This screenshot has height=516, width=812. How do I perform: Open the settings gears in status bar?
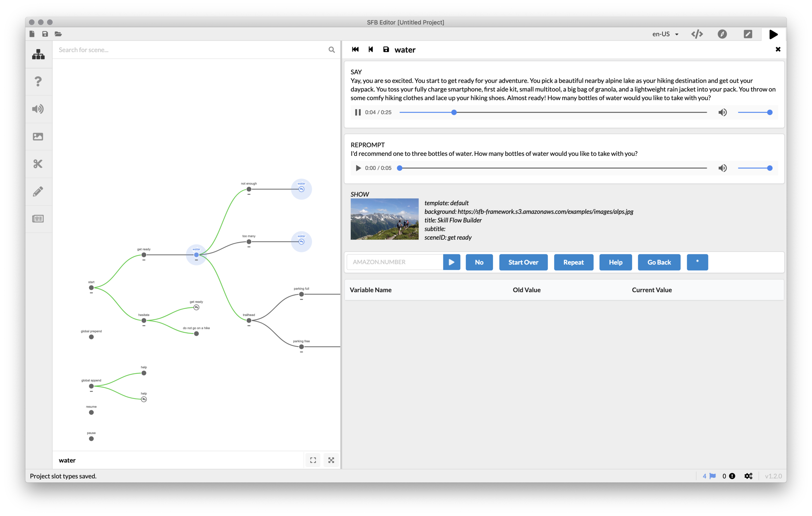click(x=748, y=476)
